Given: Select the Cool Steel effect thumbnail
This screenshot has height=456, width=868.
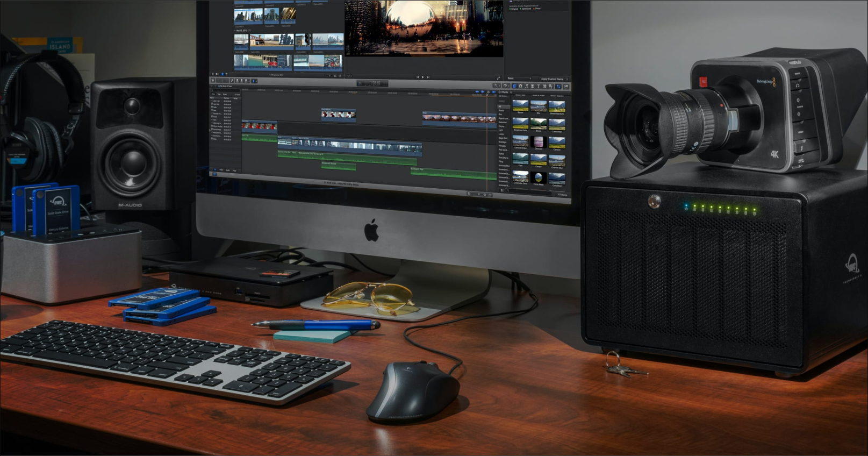Looking at the screenshot, I should tap(557, 180).
